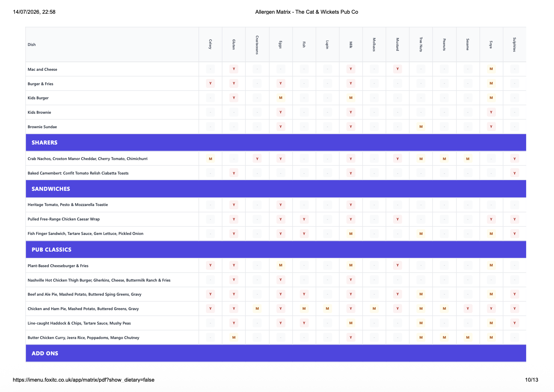Click the Butter Chicken Curry dish name
This screenshot has width=554, height=392.
[83, 338]
